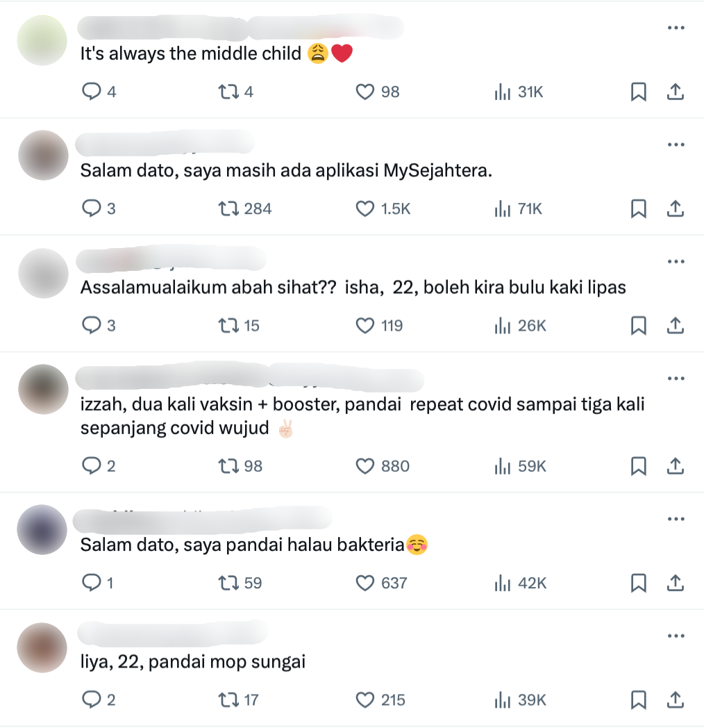Viewport: 704px width, 728px height.
Task: Bookmark the "middle child" tweet
Action: [639, 92]
